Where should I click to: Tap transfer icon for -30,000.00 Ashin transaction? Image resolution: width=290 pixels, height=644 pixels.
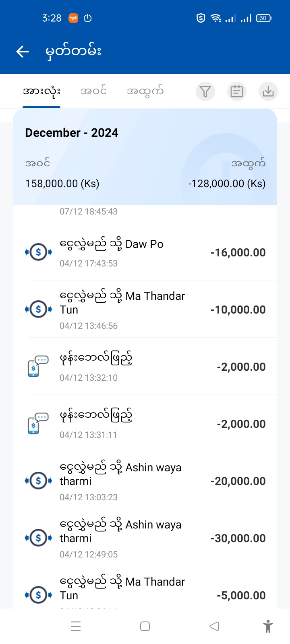pos(38,538)
